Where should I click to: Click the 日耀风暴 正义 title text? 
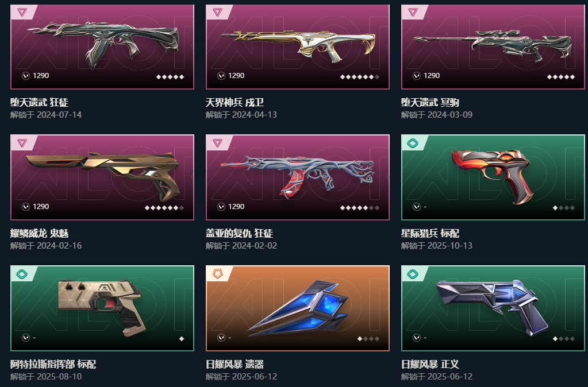430,364
